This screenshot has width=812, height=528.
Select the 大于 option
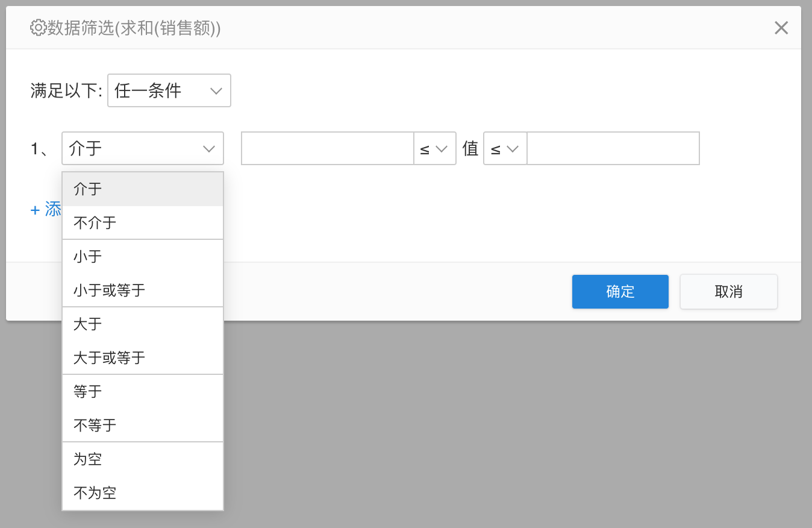pyautogui.click(x=142, y=324)
